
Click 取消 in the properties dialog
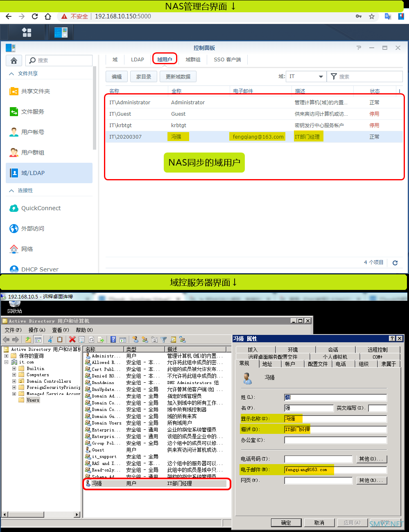pyautogui.click(x=319, y=523)
